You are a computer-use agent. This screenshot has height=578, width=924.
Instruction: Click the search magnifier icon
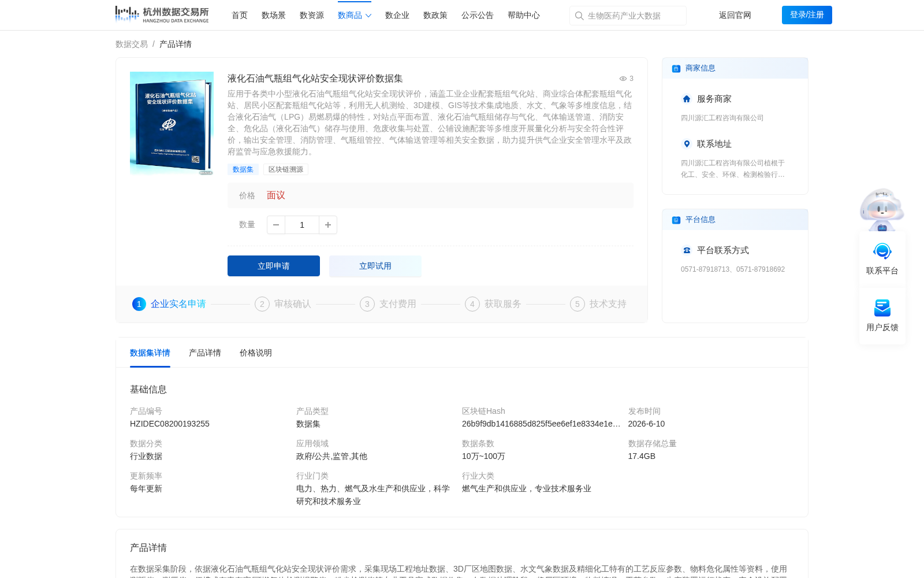tap(579, 16)
